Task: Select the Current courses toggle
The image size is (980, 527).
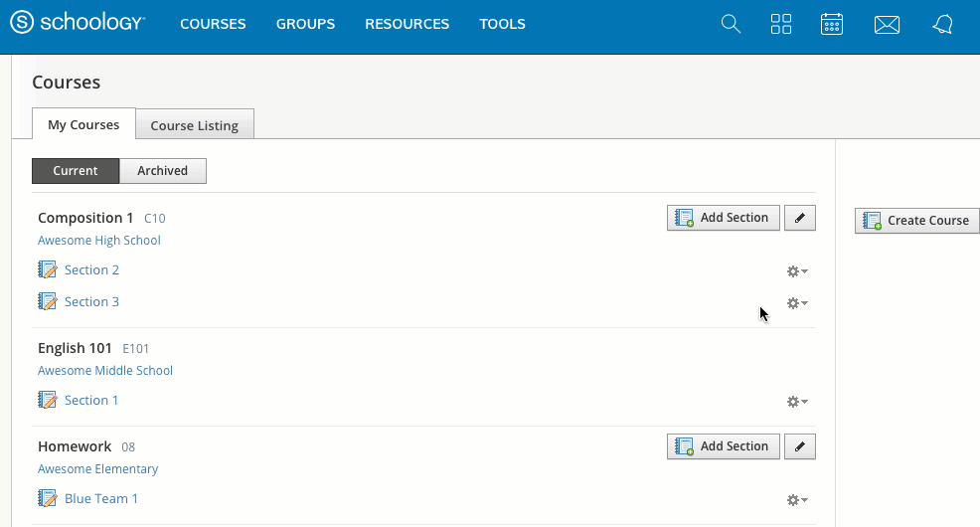Action: 76,171
